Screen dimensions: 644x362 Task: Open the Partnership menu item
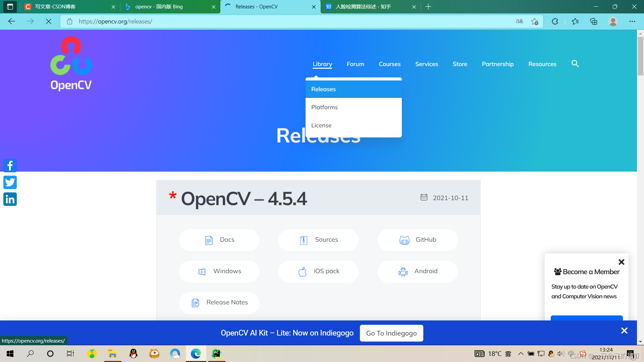pos(497,64)
